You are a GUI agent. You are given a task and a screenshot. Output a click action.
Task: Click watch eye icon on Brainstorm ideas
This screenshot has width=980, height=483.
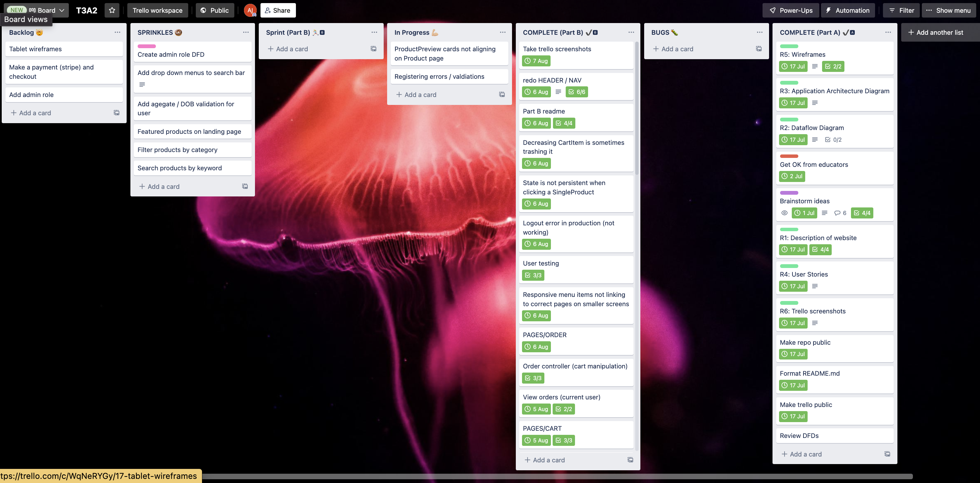(x=784, y=213)
